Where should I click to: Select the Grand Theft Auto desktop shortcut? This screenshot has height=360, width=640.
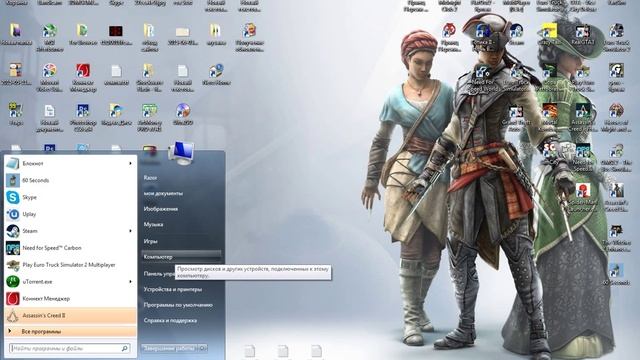516,118
